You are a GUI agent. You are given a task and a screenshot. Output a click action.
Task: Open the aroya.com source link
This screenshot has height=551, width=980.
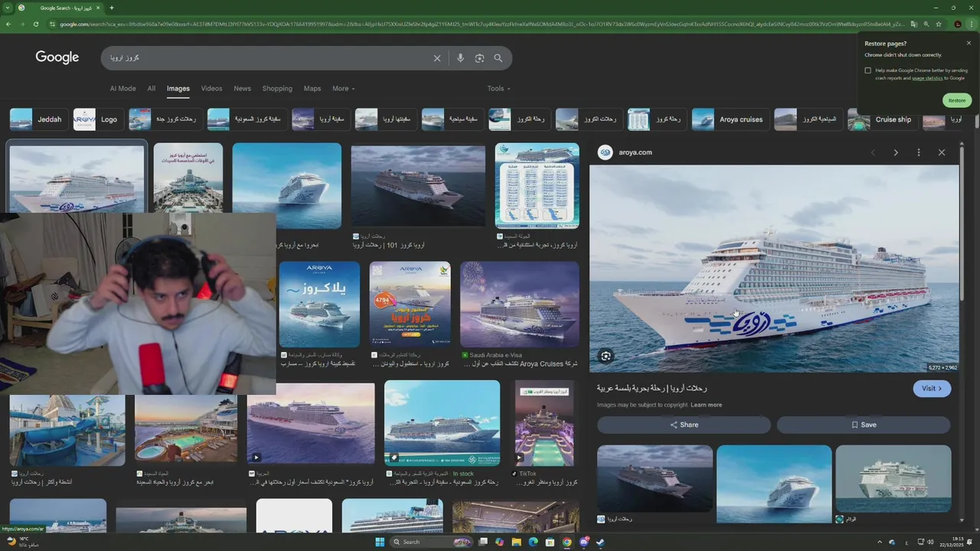point(635,152)
